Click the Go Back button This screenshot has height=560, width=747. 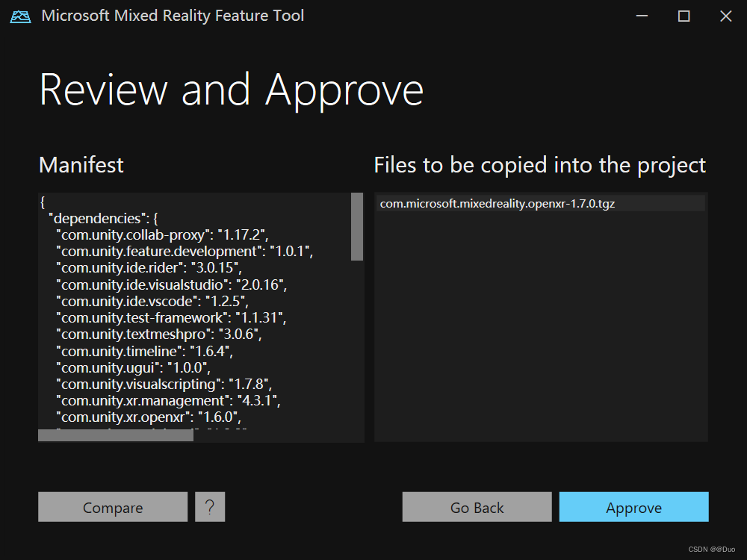(x=477, y=507)
